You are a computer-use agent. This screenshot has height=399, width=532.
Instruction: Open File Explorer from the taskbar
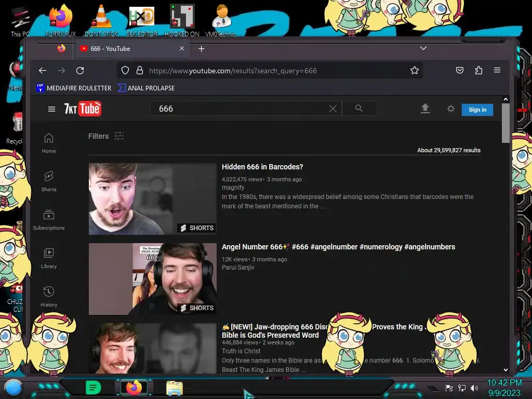[x=175, y=388]
